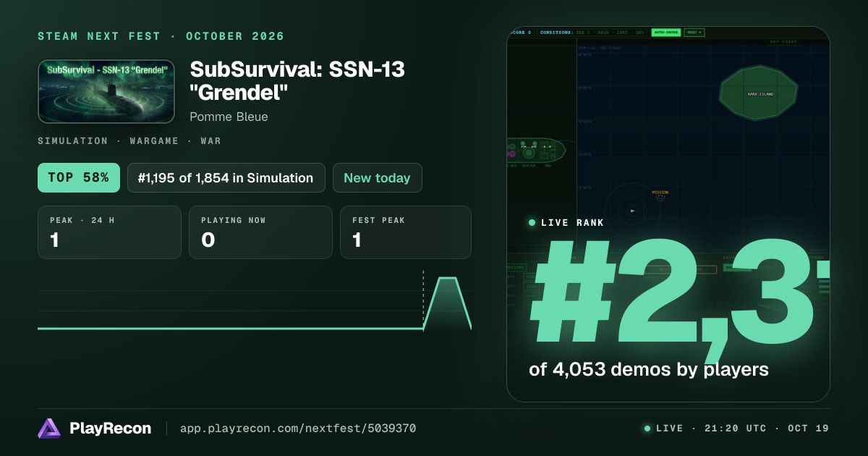Click the TOP 58% badge
868x456 pixels.
(78, 177)
